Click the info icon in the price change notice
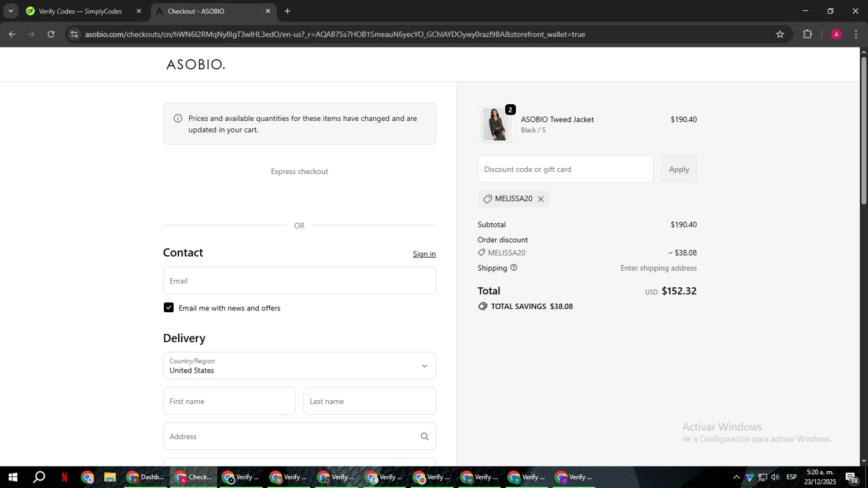Image resolution: width=868 pixels, height=488 pixels. [178, 119]
